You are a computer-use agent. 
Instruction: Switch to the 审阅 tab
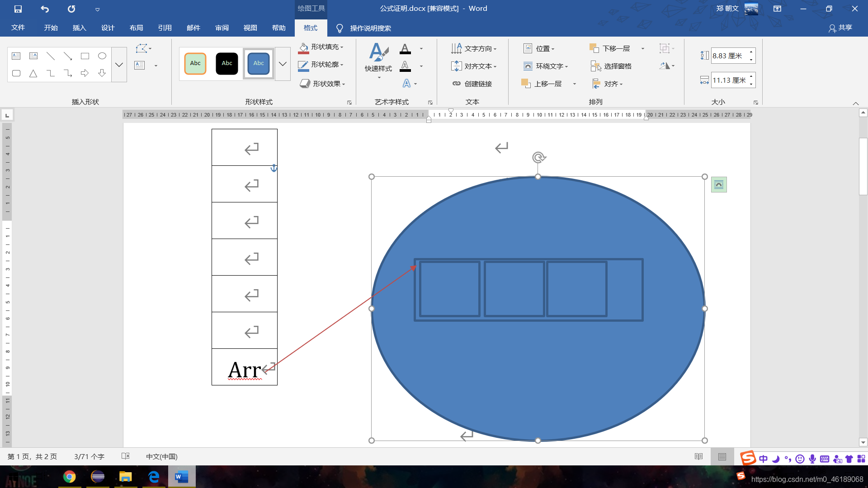pyautogui.click(x=222, y=28)
